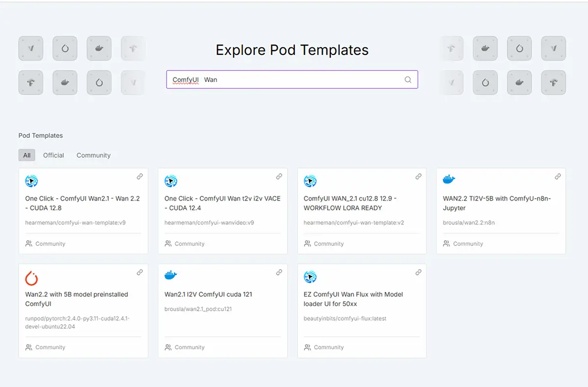Click Community label on brousla/wan2.2:n8n card
This screenshot has height=387, width=588.
(467, 244)
